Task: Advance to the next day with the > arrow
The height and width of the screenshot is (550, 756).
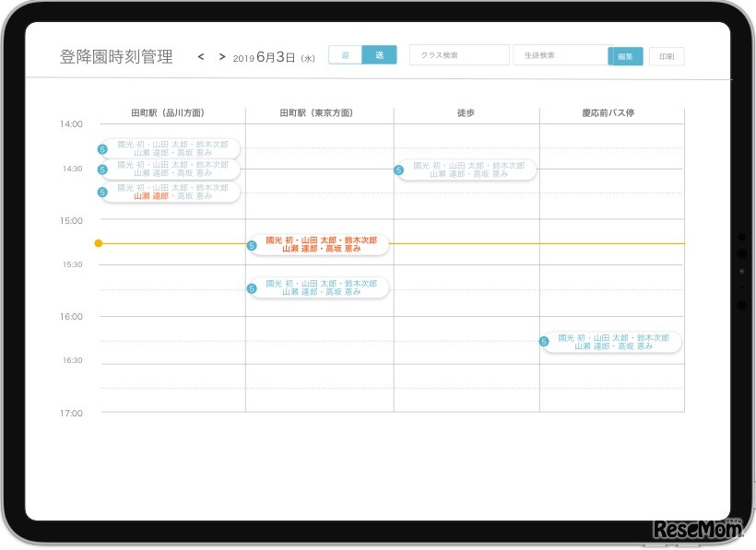Action: click(x=222, y=56)
